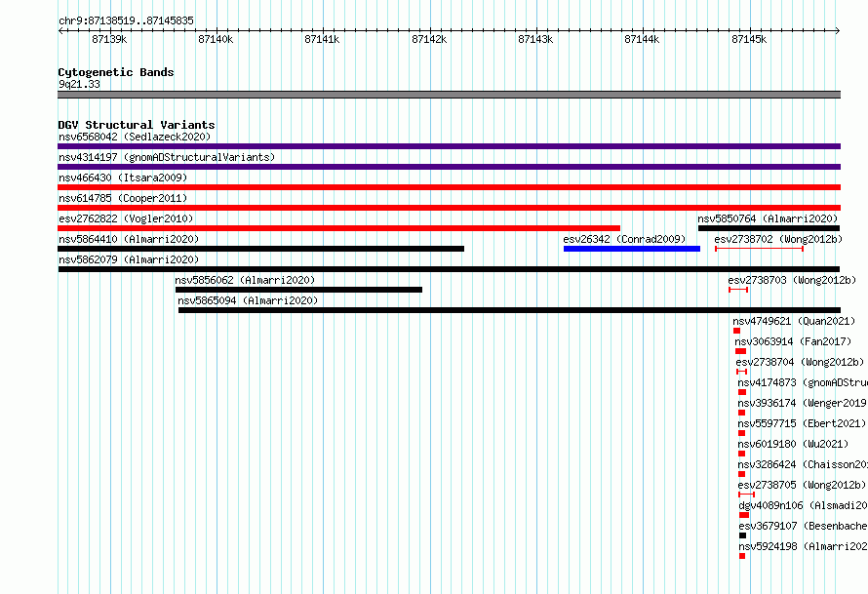The height and width of the screenshot is (594, 868).
Task: Click the DGV Structural Variants track title
Action: point(137,125)
